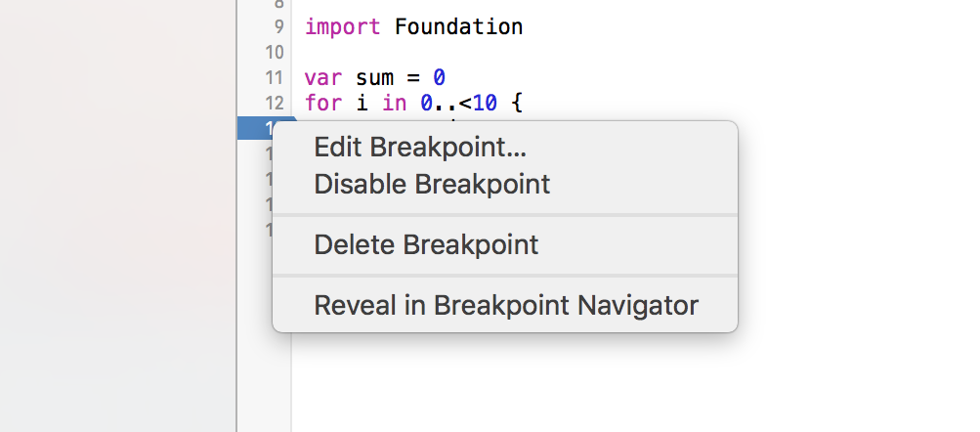Click Delete Breakpoint in the menu
980x432 pixels.
click(426, 244)
